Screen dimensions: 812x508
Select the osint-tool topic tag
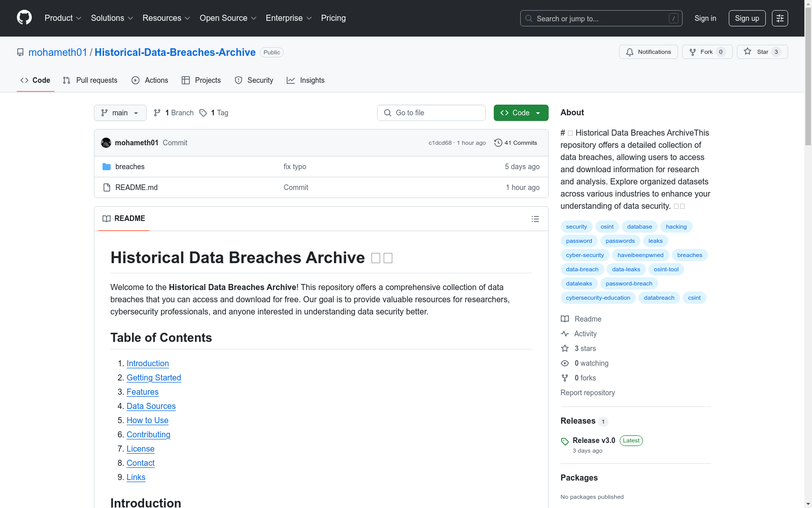coord(666,269)
